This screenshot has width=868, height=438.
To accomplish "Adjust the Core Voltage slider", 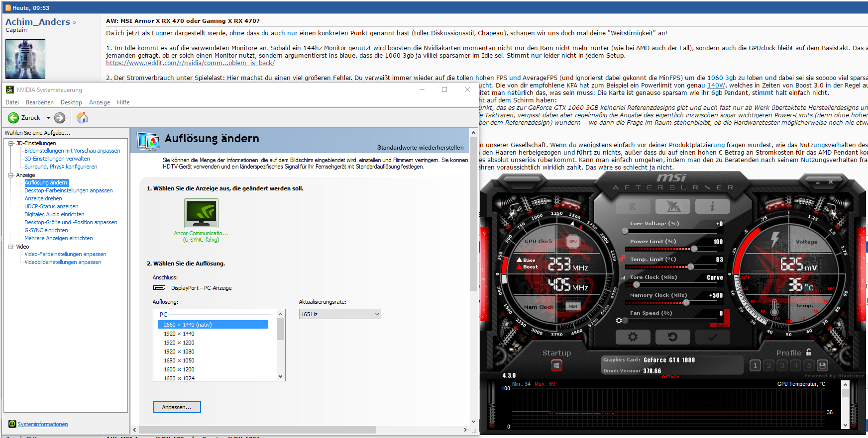I will click(x=671, y=231).
